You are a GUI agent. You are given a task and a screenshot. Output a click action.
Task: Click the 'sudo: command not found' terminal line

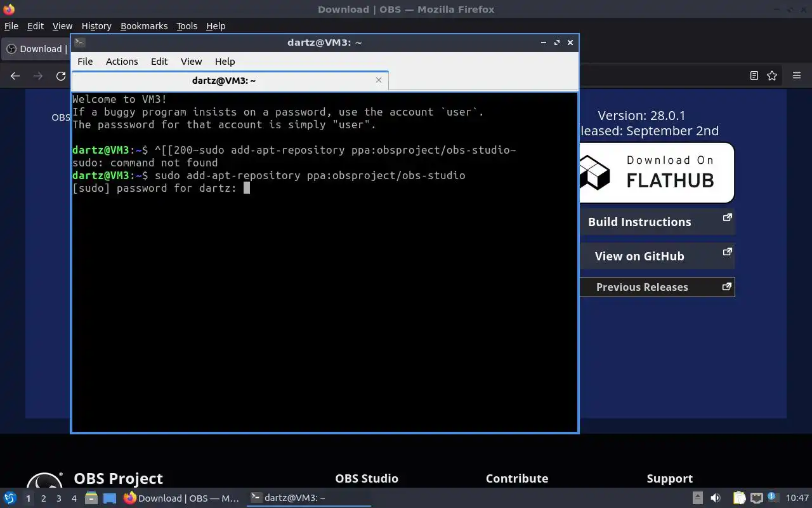[x=145, y=163]
